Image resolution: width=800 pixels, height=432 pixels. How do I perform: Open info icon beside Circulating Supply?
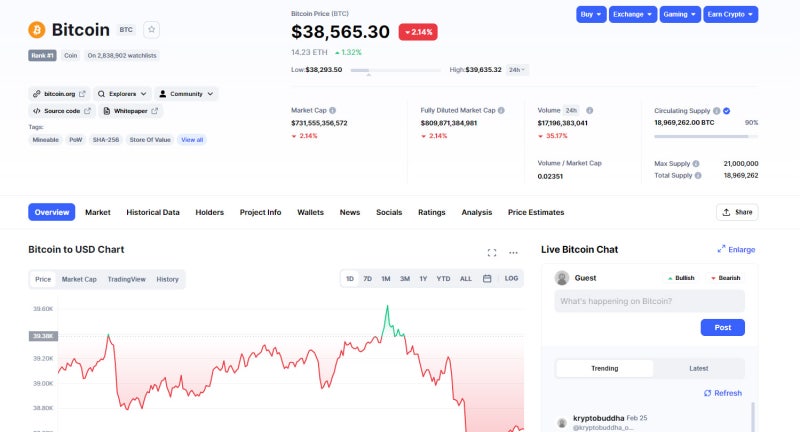coord(716,111)
